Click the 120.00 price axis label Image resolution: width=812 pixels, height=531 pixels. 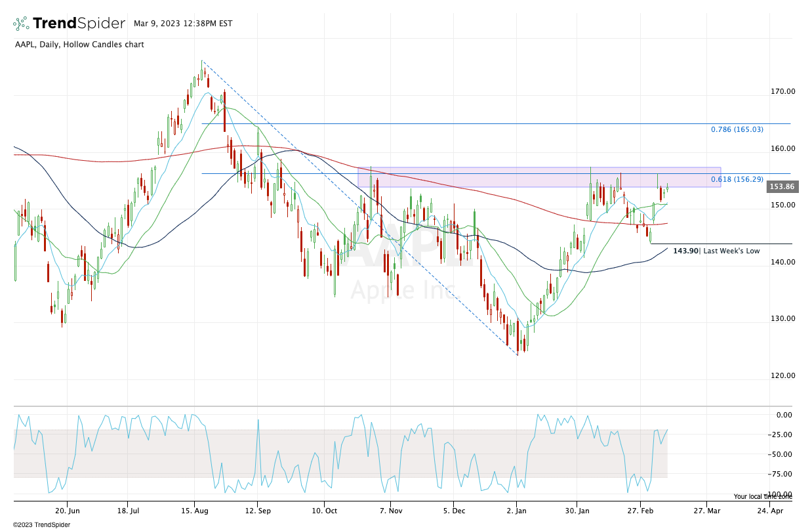pyautogui.click(x=782, y=375)
